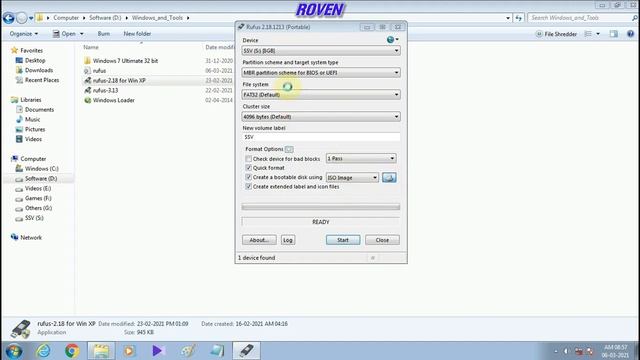
Task: Click Software (D:) in the address breadcrumb
Action: point(105,18)
